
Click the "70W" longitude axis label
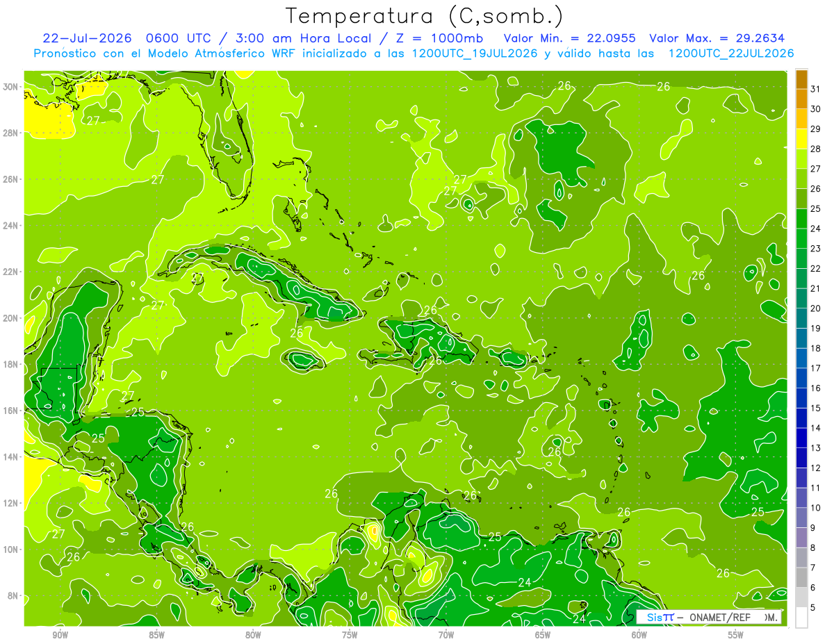(x=446, y=636)
